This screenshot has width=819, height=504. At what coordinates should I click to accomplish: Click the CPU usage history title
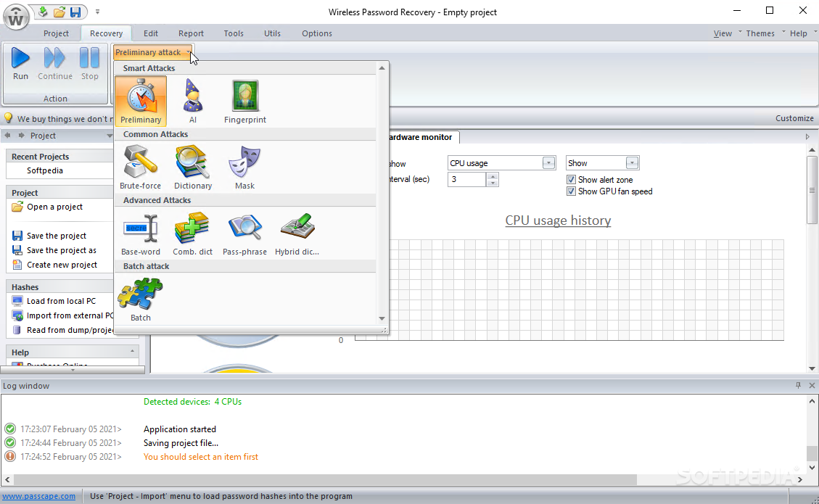click(x=558, y=220)
